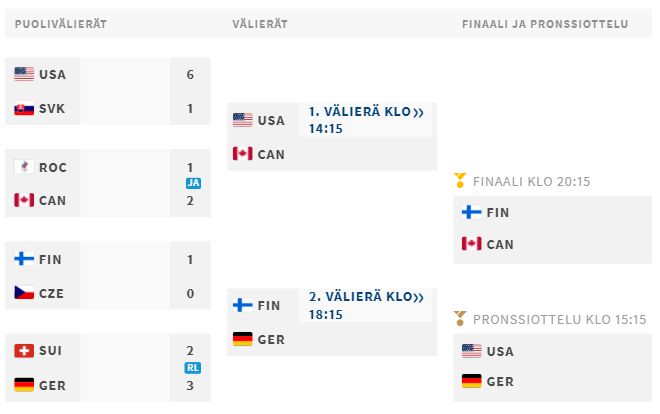Click the gold medal icon beside Finaali
This screenshot has width=660, height=414.
[x=460, y=181]
